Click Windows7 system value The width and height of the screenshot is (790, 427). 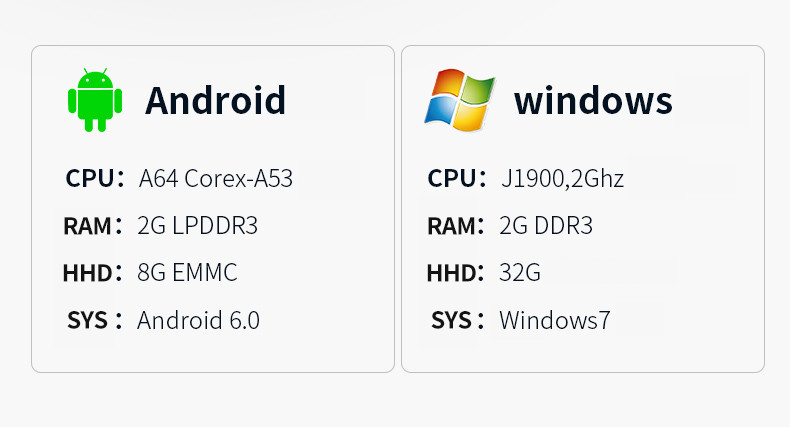555,320
